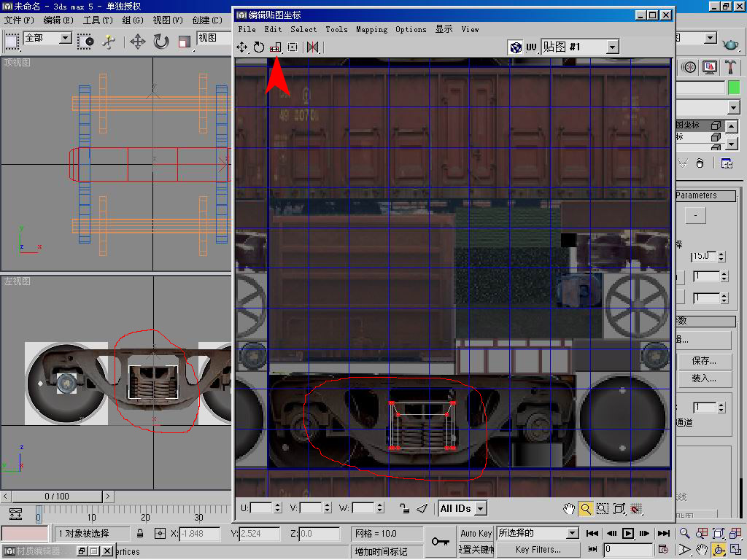Open the Mapping menu

pyautogui.click(x=371, y=29)
